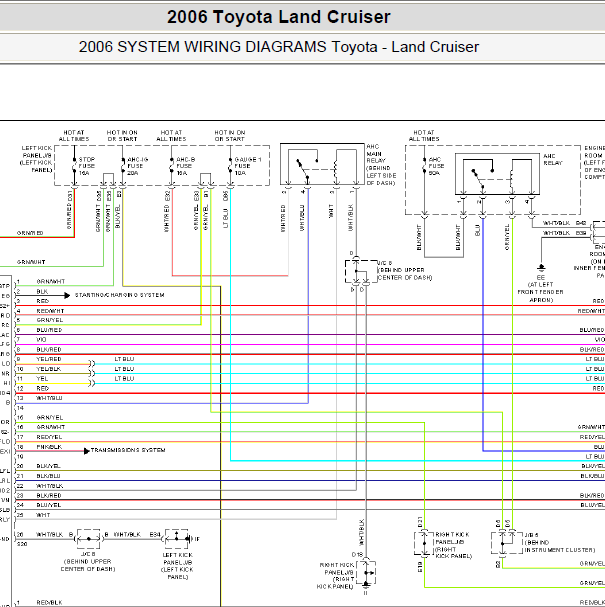
Task: Click the LEFT KICK PANEL J/B label near E34
Action: [178, 566]
